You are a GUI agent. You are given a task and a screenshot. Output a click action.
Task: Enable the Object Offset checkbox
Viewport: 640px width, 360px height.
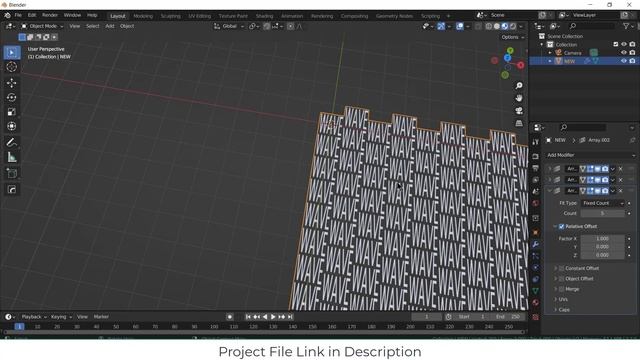562,279
